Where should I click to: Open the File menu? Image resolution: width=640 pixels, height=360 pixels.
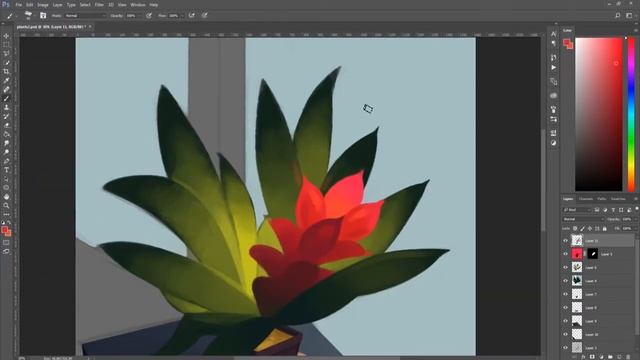(x=18, y=5)
